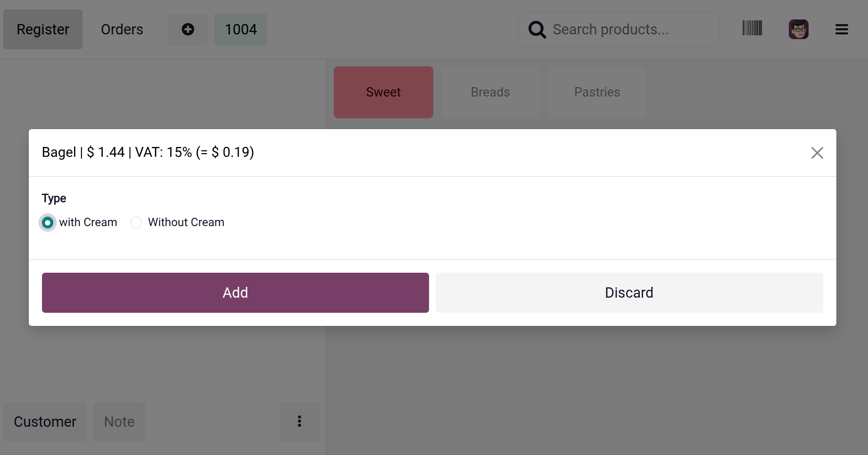Switch to the Register tab
Viewport: 868px width, 455px height.
pyautogui.click(x=43, y=30)
